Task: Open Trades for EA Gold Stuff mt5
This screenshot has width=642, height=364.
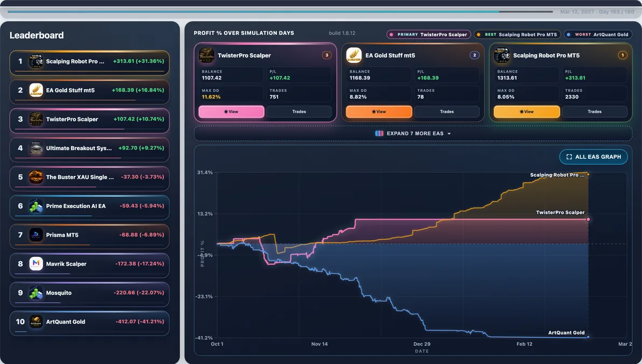Action: (446, 111)
